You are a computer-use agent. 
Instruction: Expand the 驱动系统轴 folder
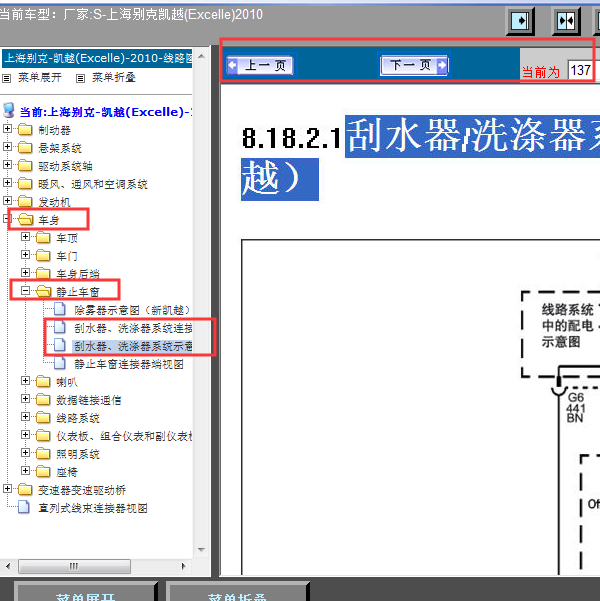pyautogui.click(x=7, y=165)
